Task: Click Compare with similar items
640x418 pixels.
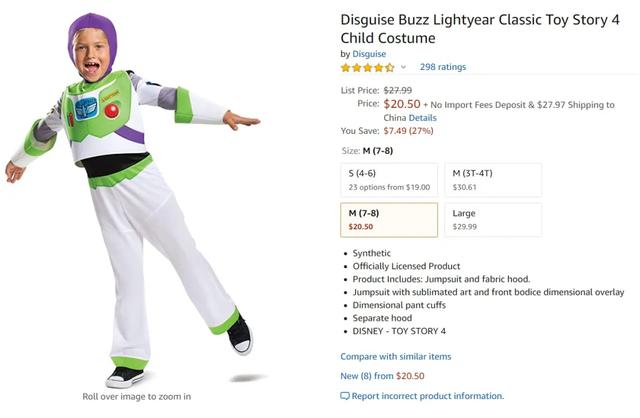Action: tap(396, 356)
